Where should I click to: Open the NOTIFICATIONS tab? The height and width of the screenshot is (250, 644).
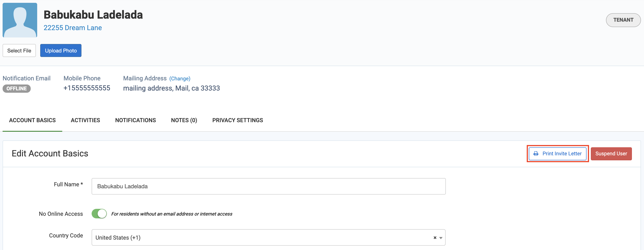pyautogui.click(x=135, y=120)
